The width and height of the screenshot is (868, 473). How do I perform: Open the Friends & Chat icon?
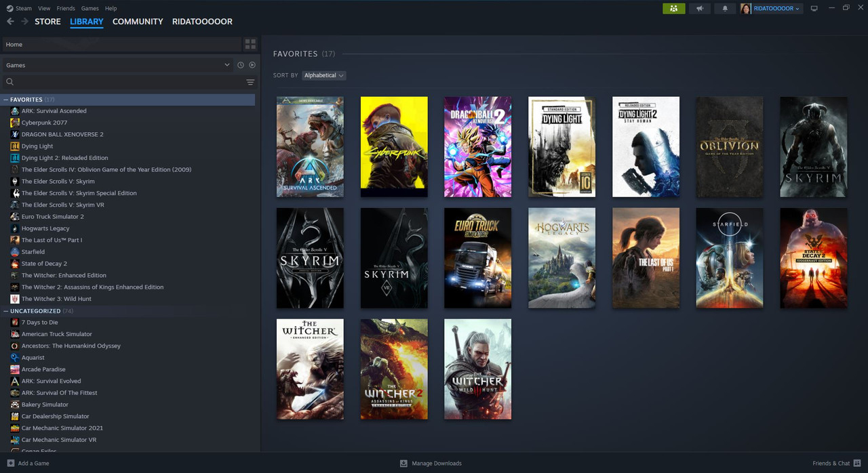pyautogui.click(x=857, y=464)
